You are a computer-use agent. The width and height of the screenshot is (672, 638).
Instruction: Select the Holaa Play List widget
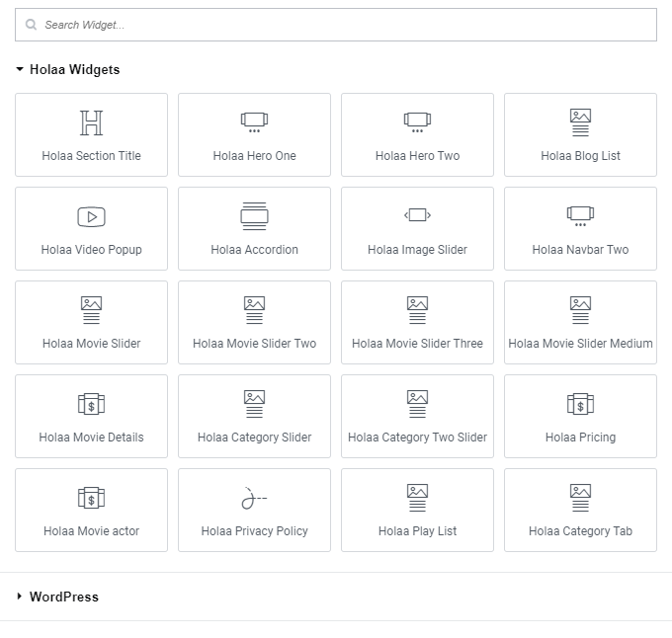coord(417,511)
